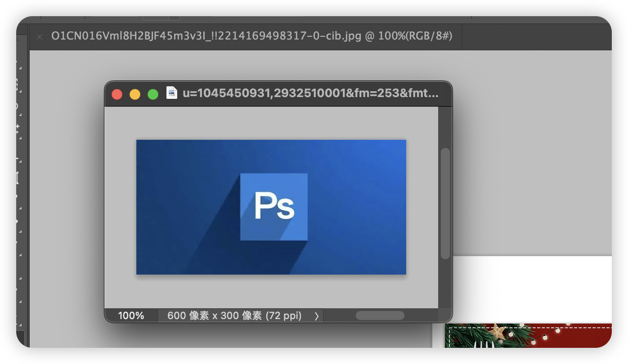Viewport: 628px width, 364px height.
Task: Minimize the floating window with yellow button
Action: point(135,94)
